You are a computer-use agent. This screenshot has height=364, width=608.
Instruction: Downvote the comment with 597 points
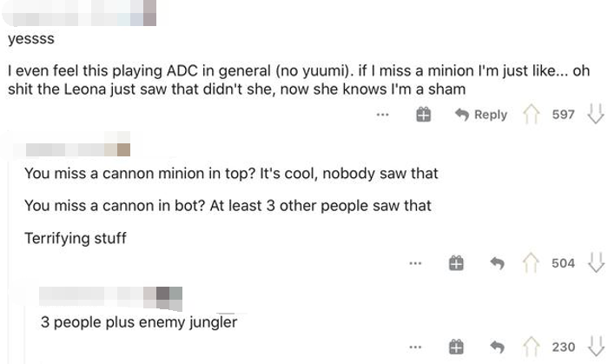595,114
